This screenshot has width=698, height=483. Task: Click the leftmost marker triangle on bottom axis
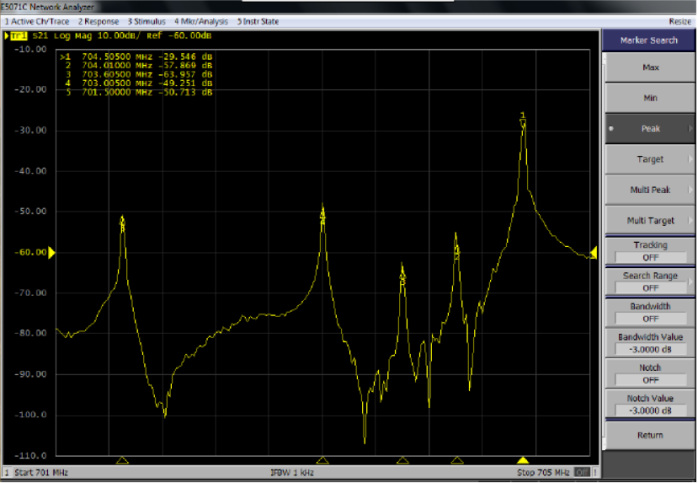pos(122,460)
